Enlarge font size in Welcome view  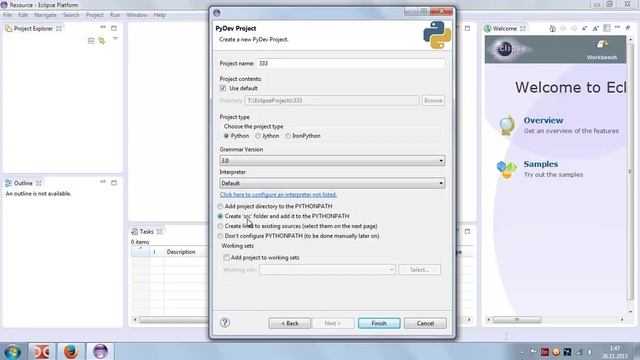pyautogui.click(x=596, y=28)
